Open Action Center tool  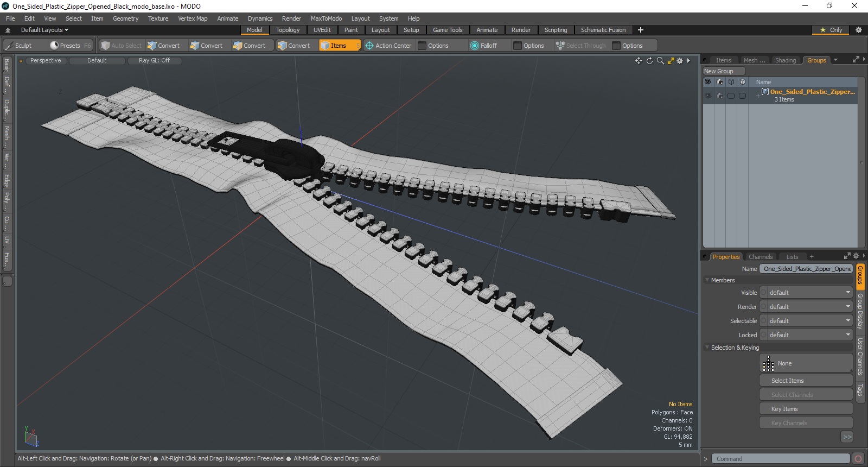point(388,46)
